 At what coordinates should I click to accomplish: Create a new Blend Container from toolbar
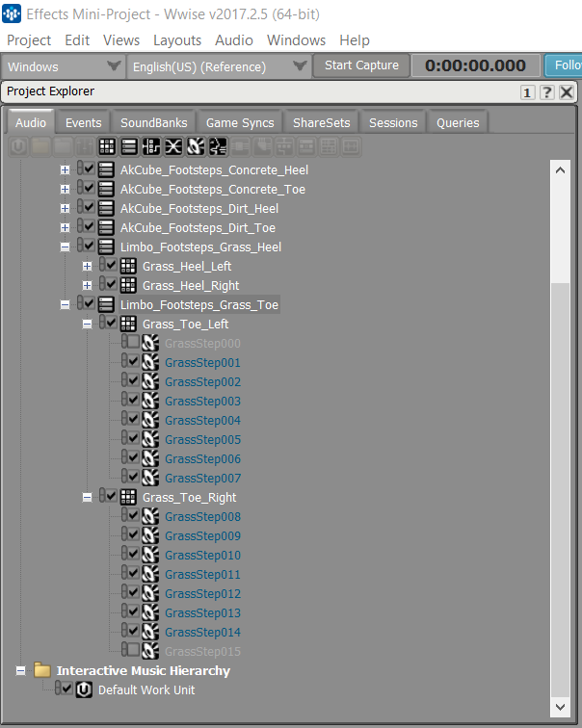(x=173, y=146)
